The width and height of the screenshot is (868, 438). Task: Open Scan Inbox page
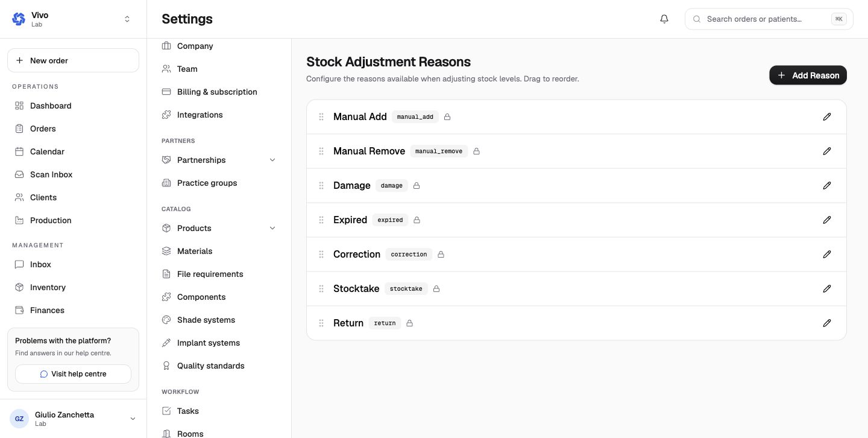pos(73,174)
